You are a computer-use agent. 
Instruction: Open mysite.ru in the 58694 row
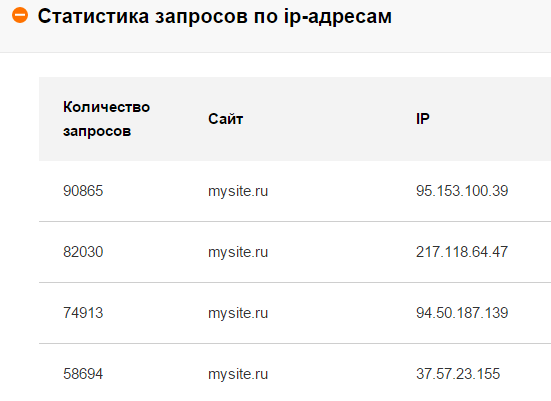coord(238,374)
